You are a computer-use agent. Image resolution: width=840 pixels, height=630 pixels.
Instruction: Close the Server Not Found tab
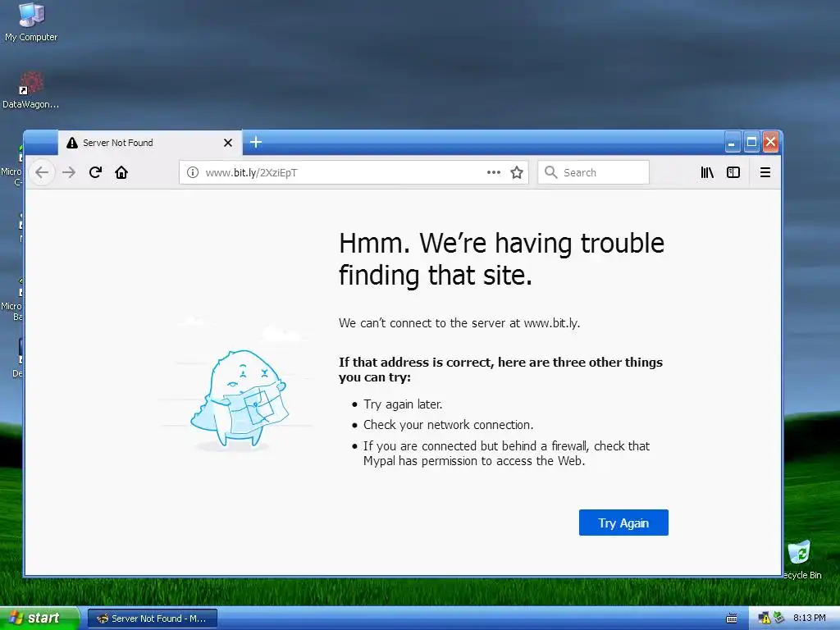coord(228,143)
